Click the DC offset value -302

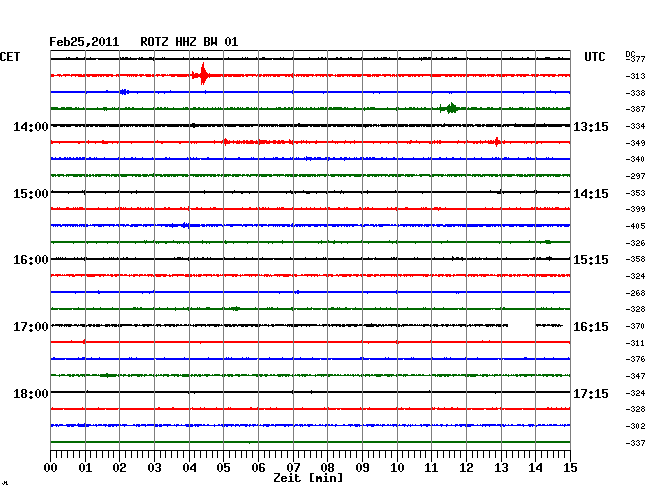pos(635,426)
